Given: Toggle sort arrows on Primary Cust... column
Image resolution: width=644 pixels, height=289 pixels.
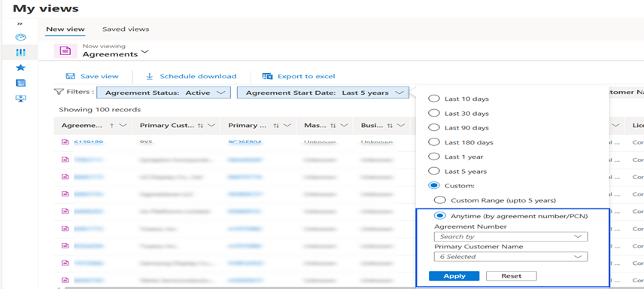Looking at the screenshot, I should point(200,126).
